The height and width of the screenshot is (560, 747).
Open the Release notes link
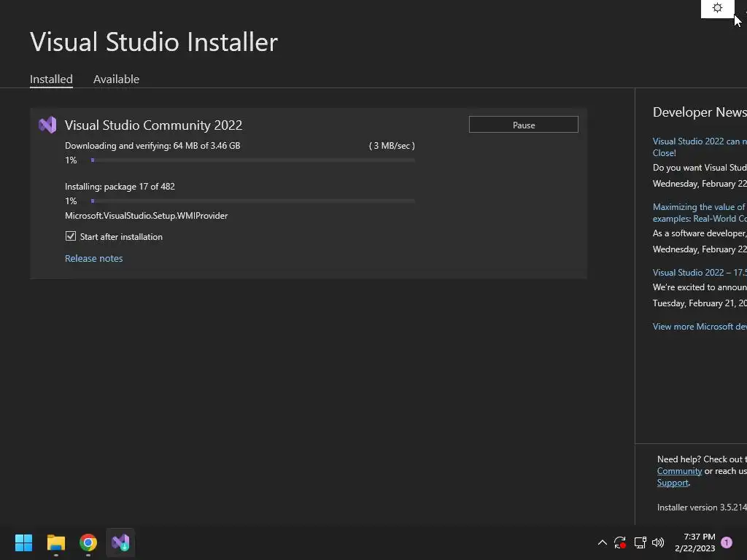tap(94, 259)
